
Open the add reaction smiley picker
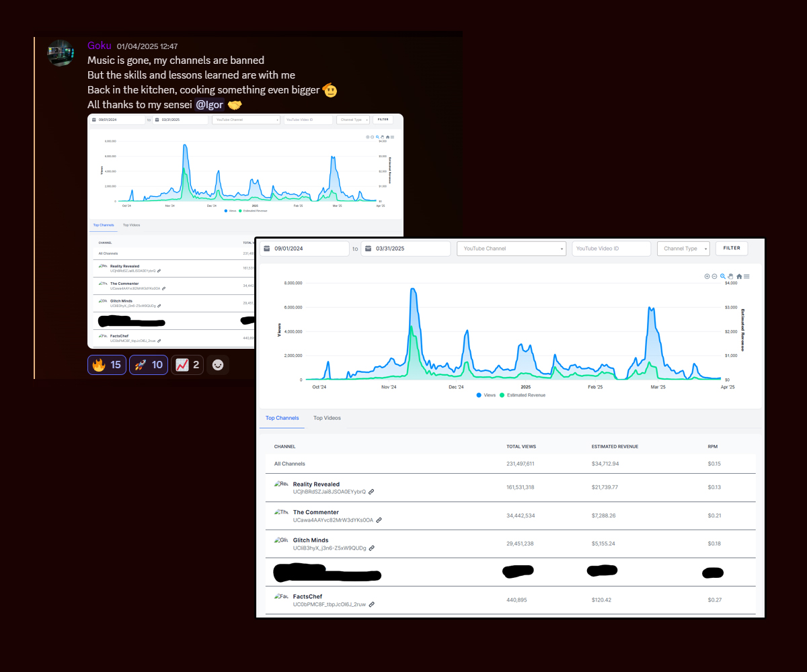pos(218,365)
